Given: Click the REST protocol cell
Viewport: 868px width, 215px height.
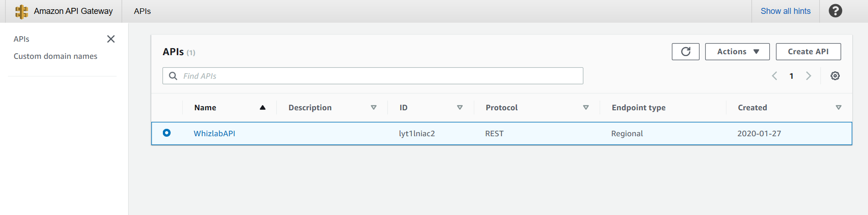Looking at the screenshot, I should pos(494,133).
